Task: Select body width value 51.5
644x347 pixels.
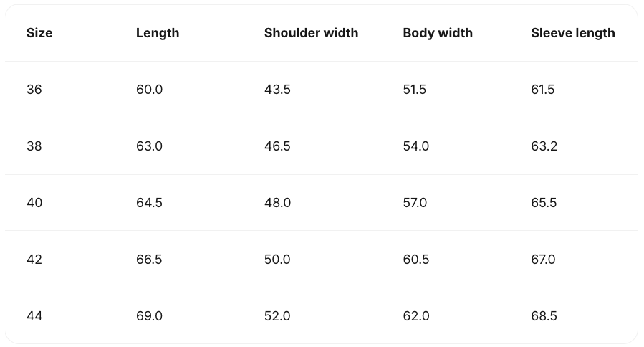Action: pos(415,90)
